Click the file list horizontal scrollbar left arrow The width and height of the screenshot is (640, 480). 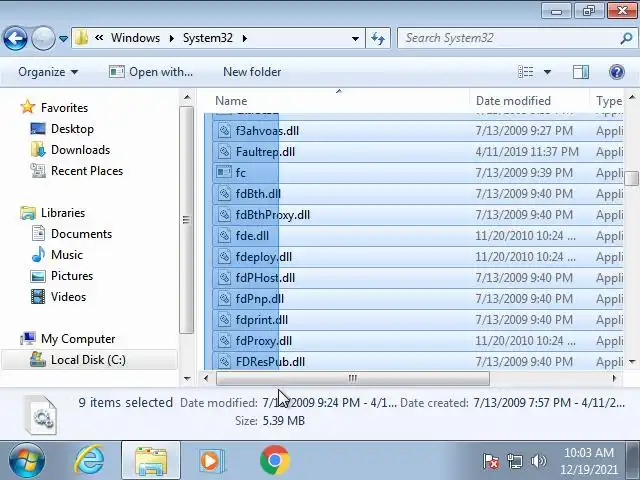[x=206, y=378]
